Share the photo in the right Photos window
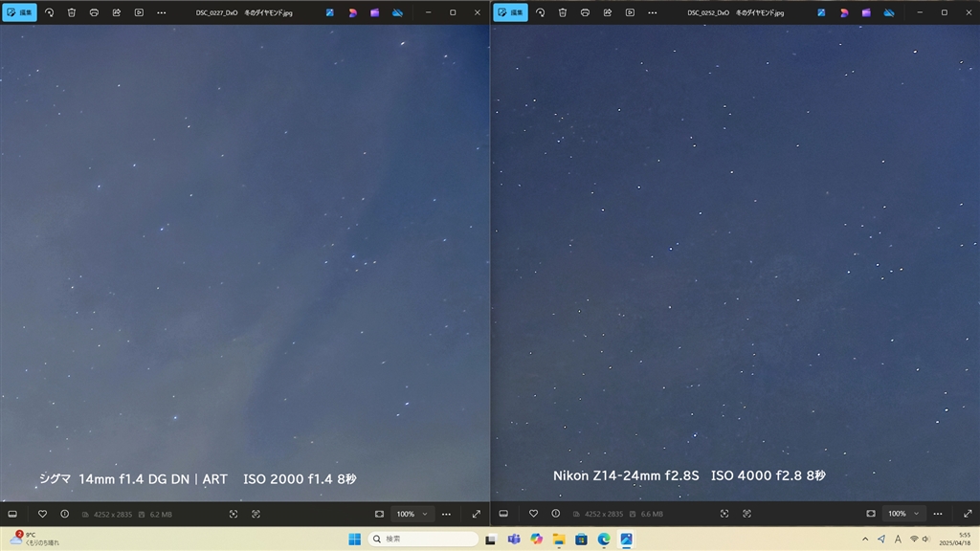The width and height of the screenshot is (980, 551). [608, 12]
